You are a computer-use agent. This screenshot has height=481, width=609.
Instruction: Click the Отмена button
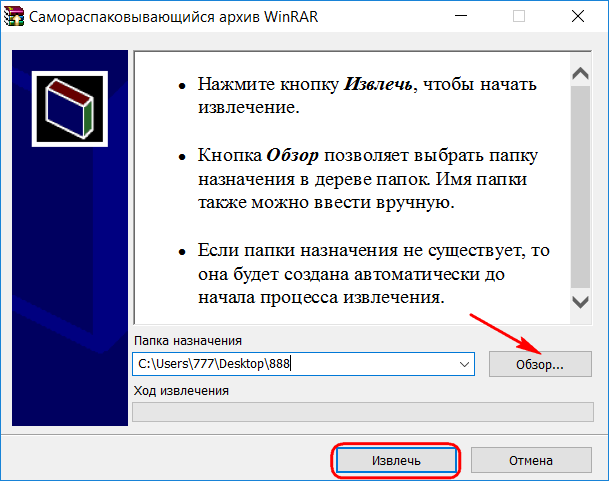tap(531, 460)
